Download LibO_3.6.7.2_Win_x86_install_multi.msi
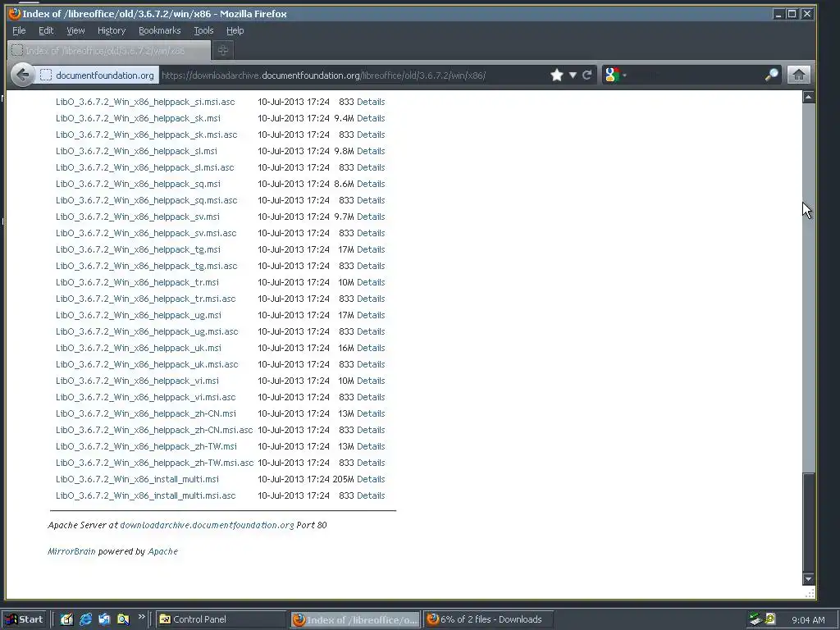The image size is (840, 630). pos(137,479)
